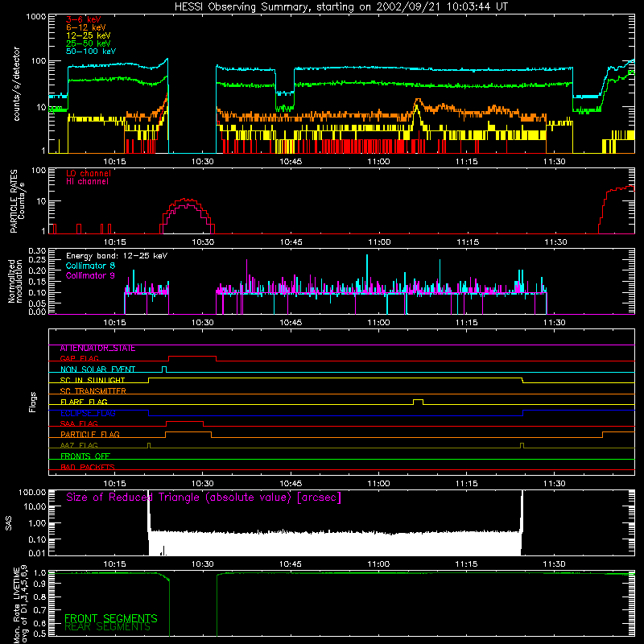Select the 12-25 keV legend label
Screen dimensions: 644x644
[89, 35]
